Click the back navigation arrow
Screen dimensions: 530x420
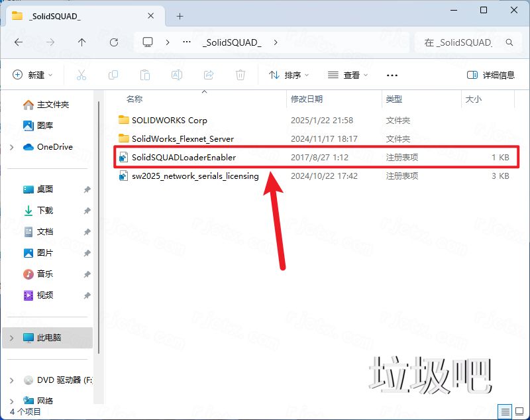pyautogui.click(x=18, y=42)
